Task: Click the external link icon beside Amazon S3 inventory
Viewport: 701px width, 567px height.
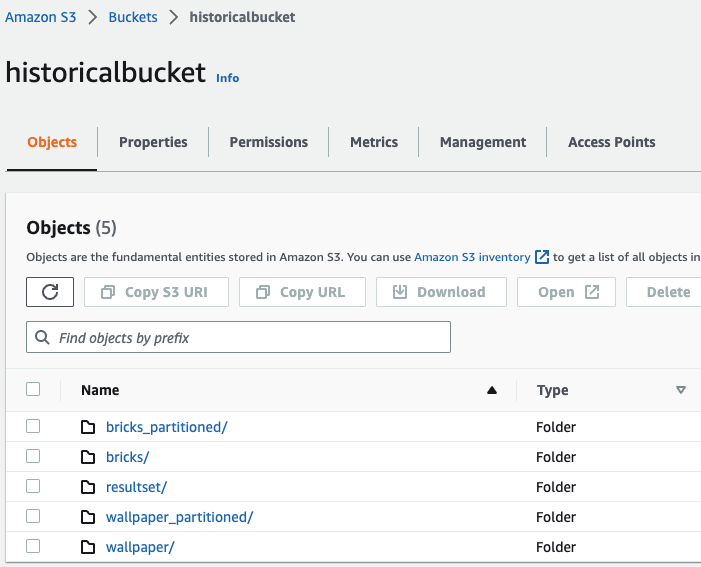Action: tap(542, 257)
